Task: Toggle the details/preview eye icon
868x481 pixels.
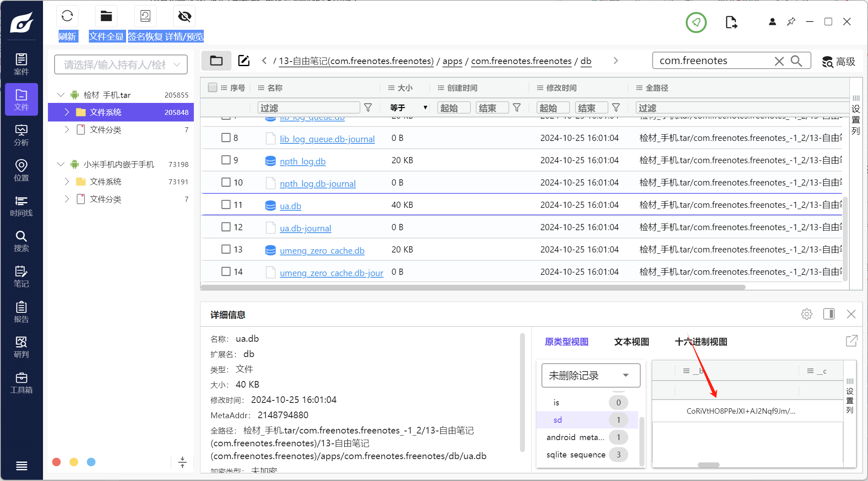Action: click(184, 16)
